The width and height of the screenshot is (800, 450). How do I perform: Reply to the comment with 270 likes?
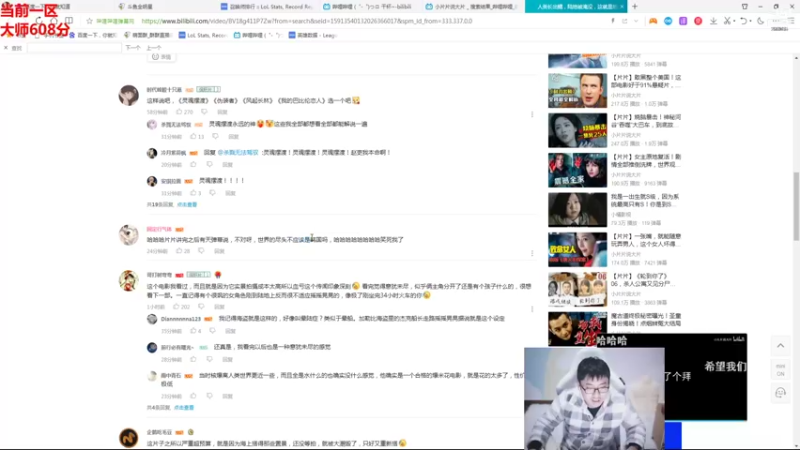coord(222,112)
